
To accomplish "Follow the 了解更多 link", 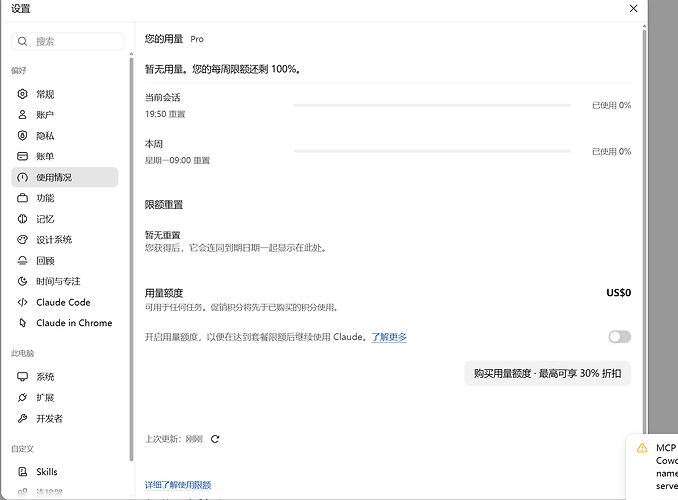I will click(389, 337).
